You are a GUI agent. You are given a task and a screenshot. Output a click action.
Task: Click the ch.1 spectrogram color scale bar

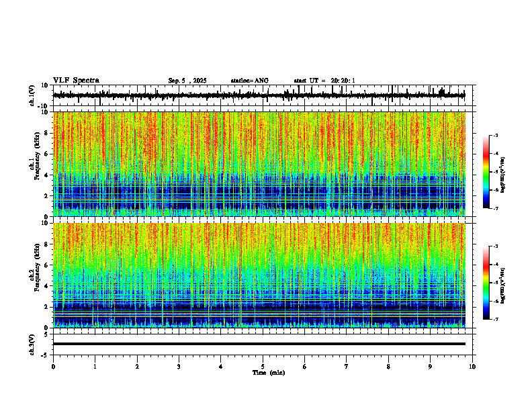click(486, 172)
